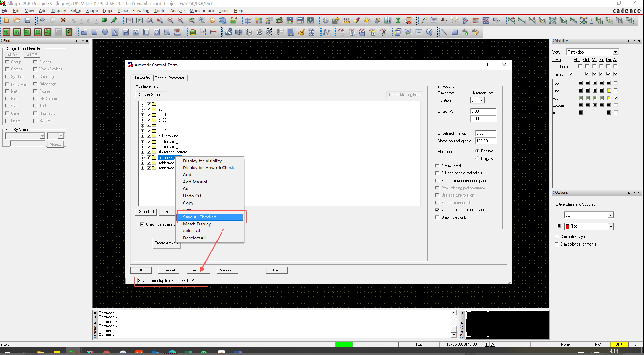Select the Negative plot mode radio

(477, 158)
